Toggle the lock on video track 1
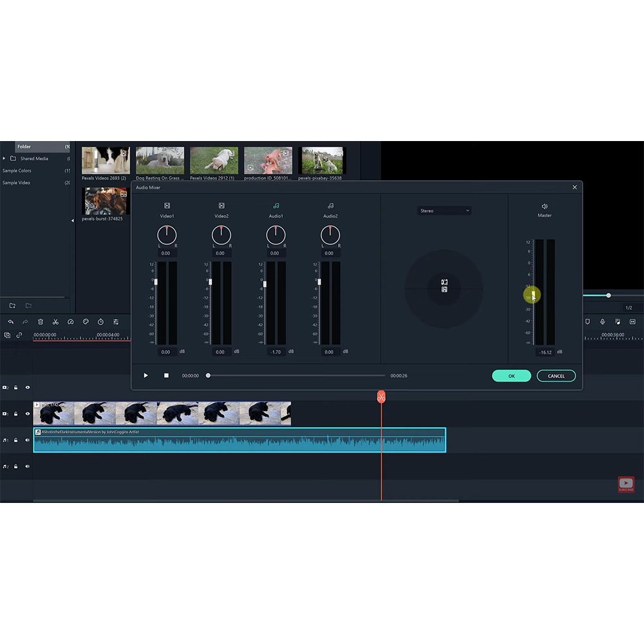This screenshot has width=644, height=644. (16, 414)
